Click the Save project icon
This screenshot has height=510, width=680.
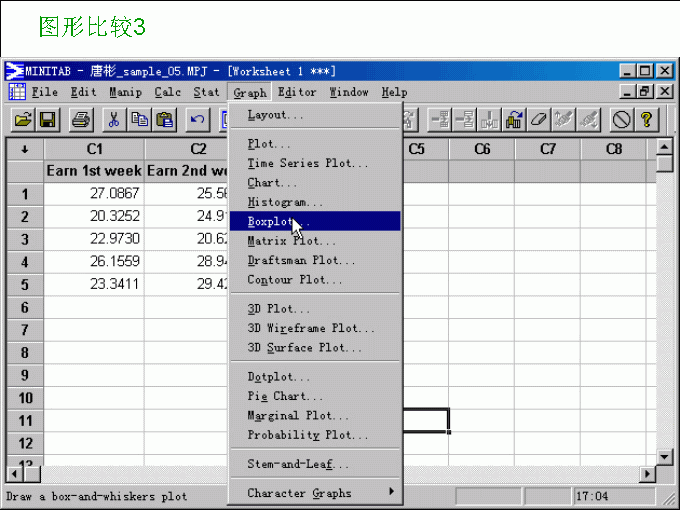point(47,120)
